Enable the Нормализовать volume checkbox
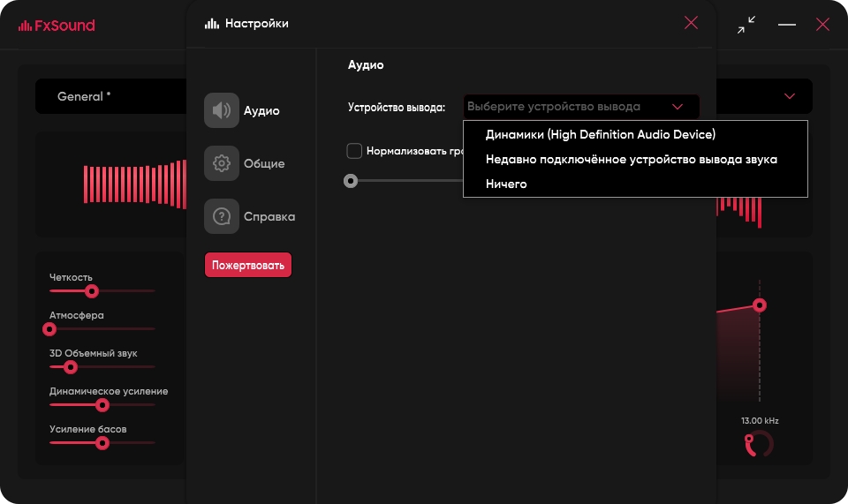The image size is (848, 504). pyautogui.click(x=354, y=151)
